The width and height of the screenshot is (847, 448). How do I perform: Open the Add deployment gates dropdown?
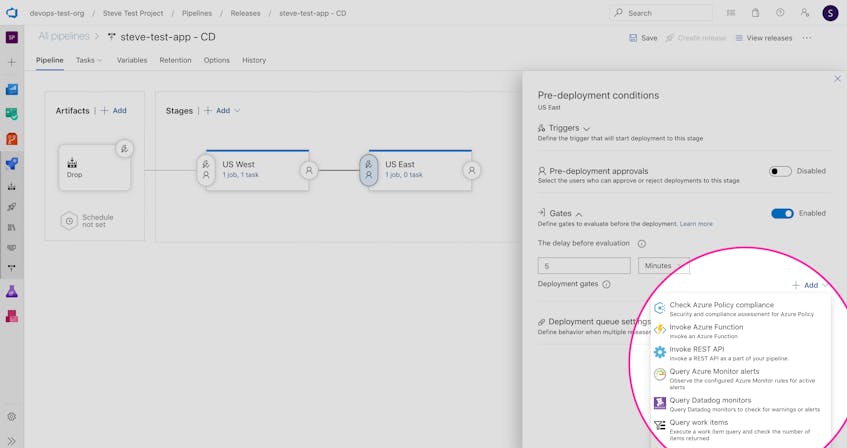(x=810, y=285)
